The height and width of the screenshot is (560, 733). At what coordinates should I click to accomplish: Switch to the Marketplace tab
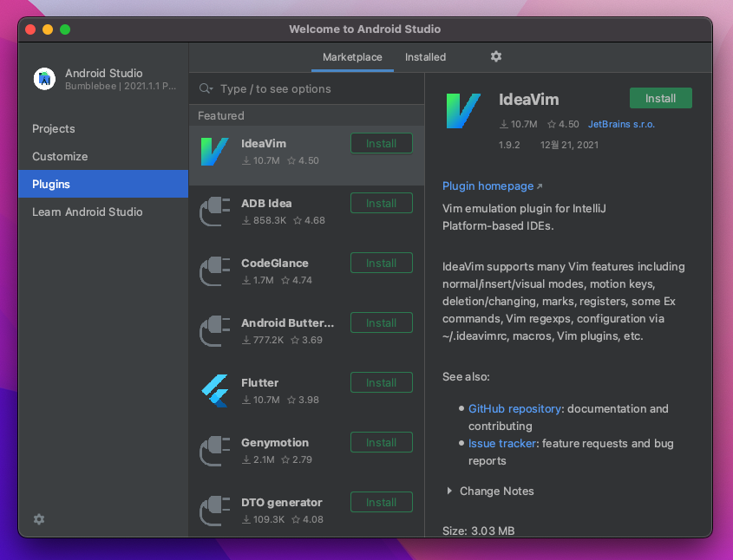click(352, 57)
